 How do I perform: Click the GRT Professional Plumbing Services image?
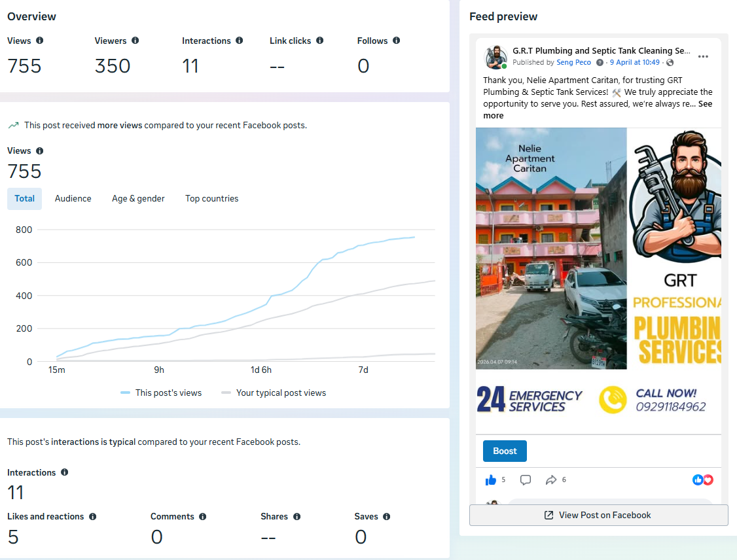click(675, 249)
